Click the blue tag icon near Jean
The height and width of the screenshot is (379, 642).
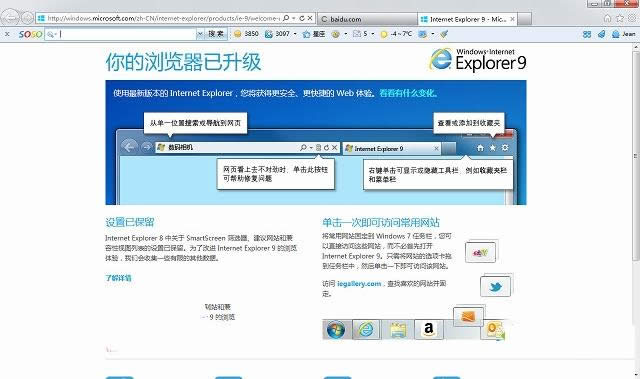click(601, 34)
